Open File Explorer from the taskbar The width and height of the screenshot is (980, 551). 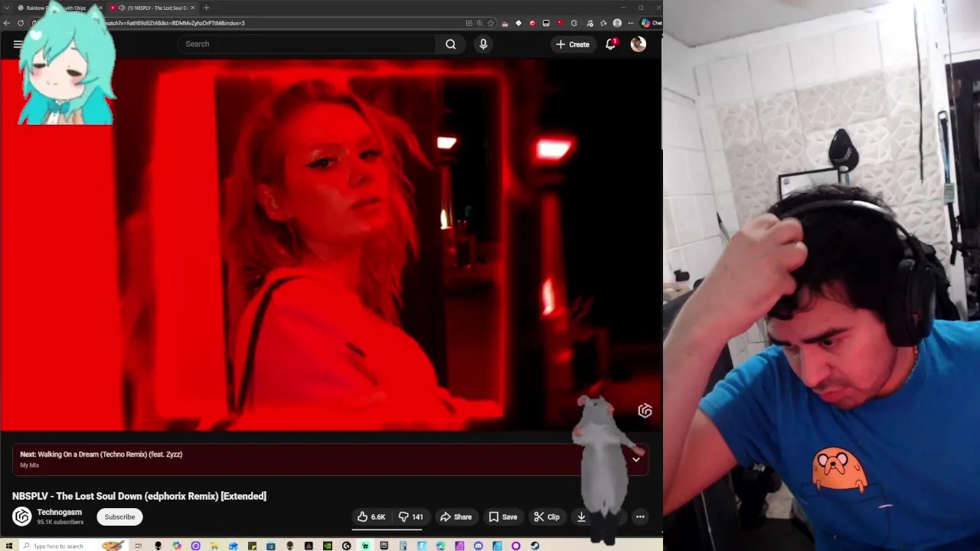tap(214, 546)
